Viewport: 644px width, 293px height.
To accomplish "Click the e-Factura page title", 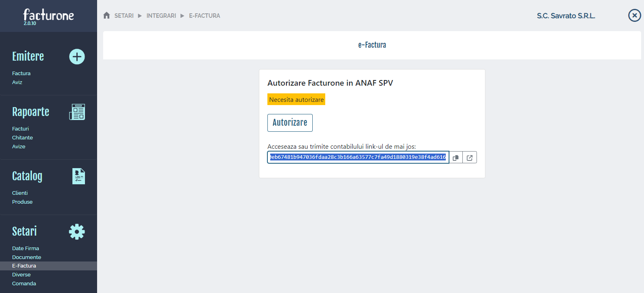I will click(x=372, y=45).
